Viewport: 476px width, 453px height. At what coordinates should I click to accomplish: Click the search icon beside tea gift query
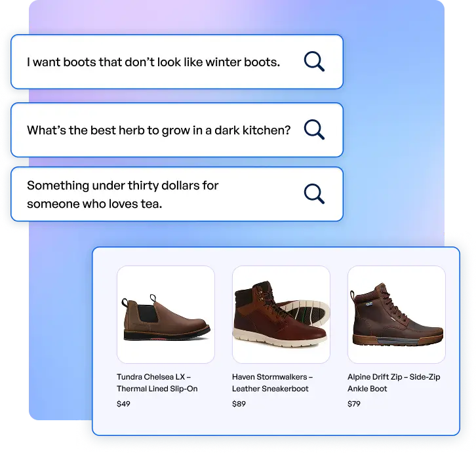[314, 193]
